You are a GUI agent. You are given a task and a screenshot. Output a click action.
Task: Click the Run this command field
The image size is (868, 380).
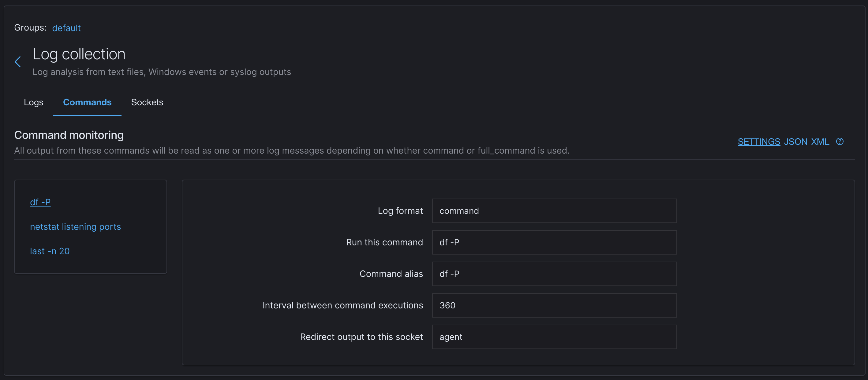click(x=554, y=242)
